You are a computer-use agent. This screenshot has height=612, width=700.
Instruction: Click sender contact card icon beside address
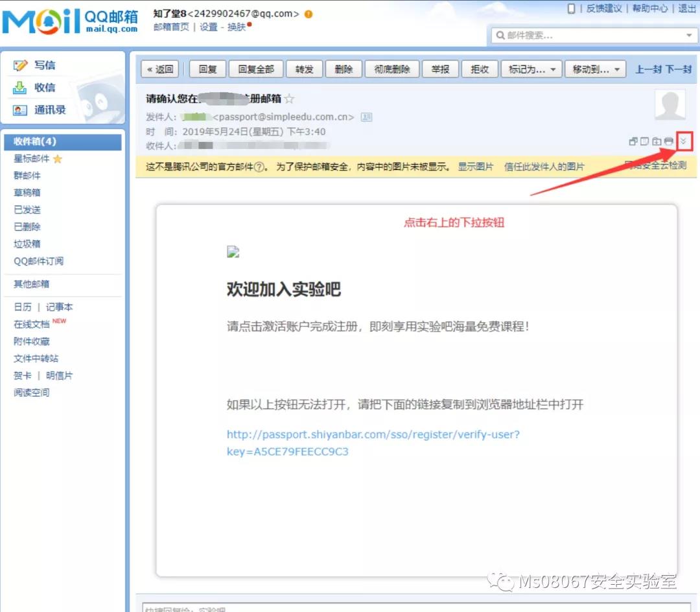pos(366,117)
